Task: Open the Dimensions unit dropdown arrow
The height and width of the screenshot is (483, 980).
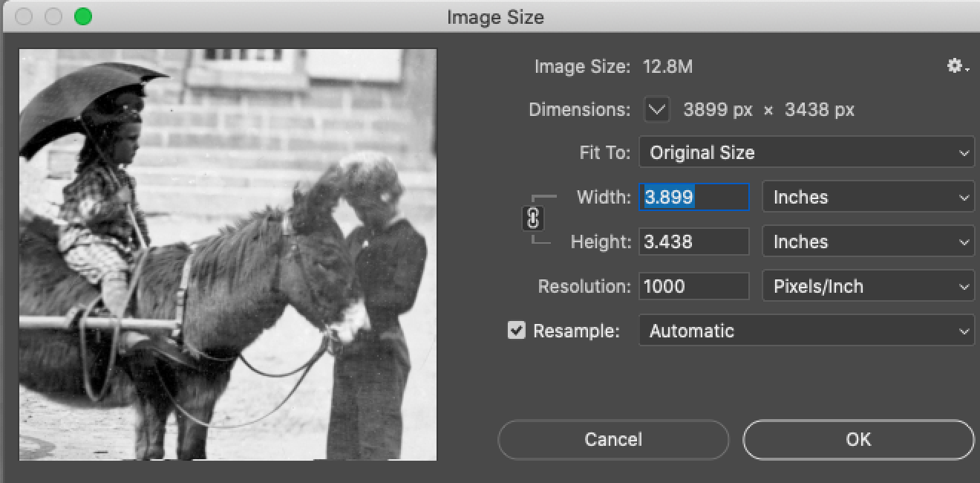Action: click(656, 110)
